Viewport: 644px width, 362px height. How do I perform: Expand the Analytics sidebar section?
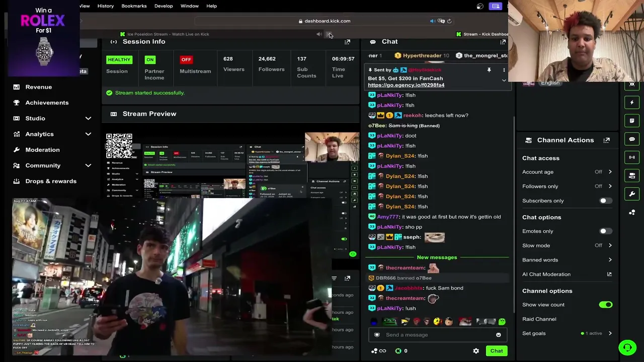(88, 134)
